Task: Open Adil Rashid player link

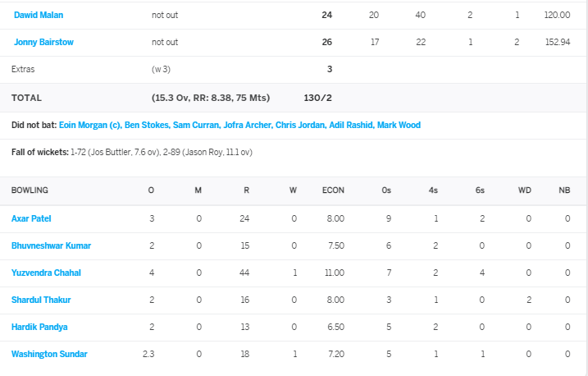Action: pos(351,125)
